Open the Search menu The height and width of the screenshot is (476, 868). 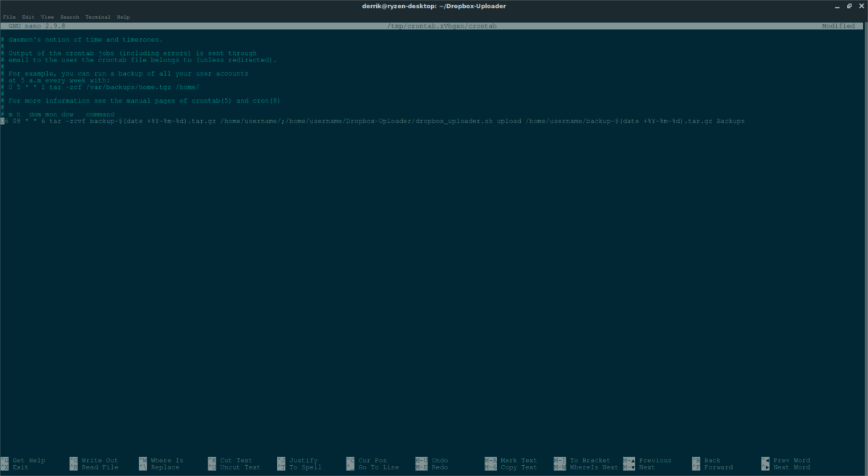(70, 17)
